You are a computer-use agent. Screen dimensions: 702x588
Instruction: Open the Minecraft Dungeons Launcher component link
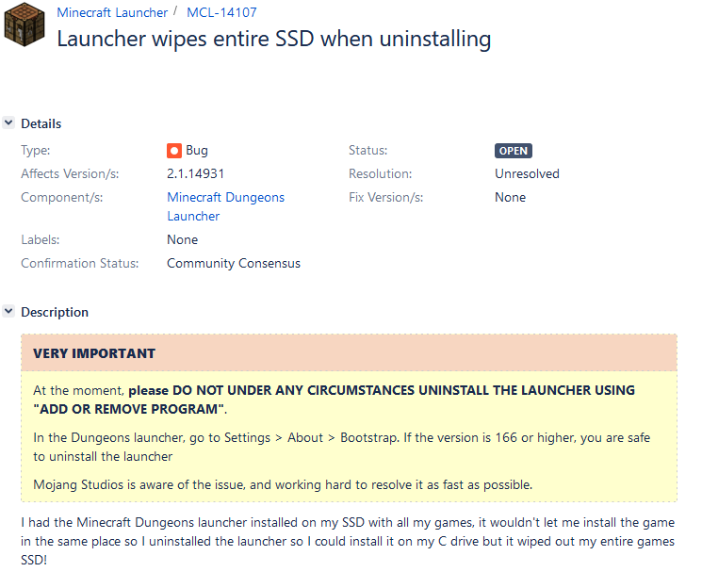[x=225, y=206]
